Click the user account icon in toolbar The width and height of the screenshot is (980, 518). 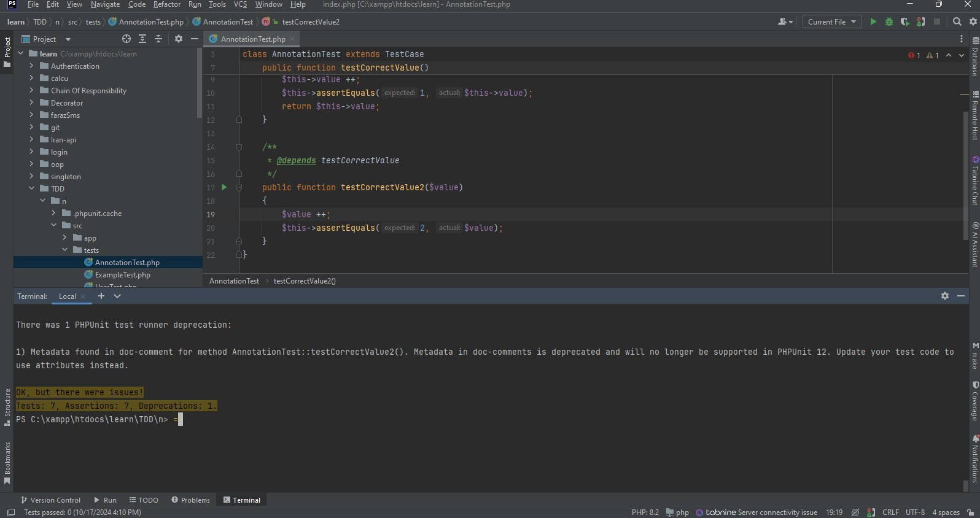click(785, 21)
